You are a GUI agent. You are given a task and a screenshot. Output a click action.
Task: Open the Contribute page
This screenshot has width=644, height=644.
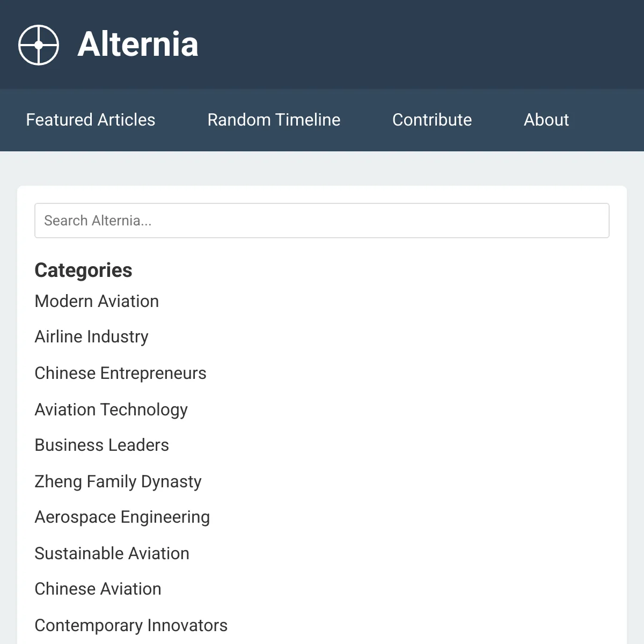tap(432, 120)
